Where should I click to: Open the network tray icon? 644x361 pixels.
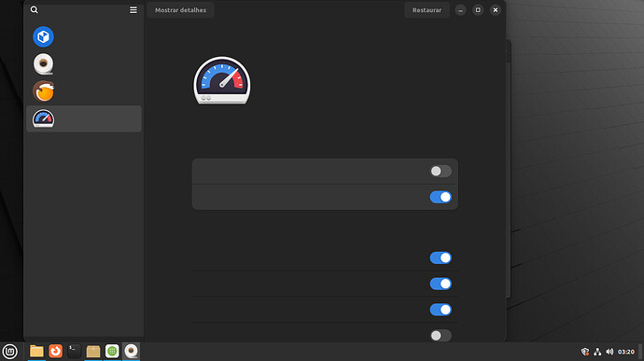(597, 352)
